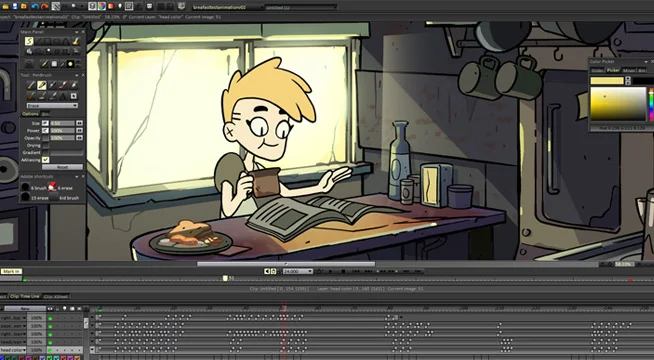Click the hatched grid icon in top toolbar
This screenshot has width=654, height=360.
56,6
